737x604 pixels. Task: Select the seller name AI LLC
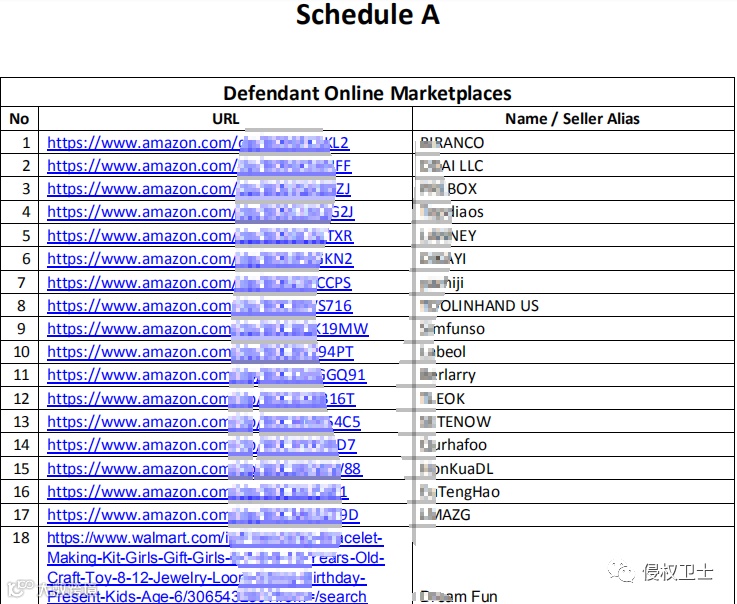pyautogui.click(x=451, y=165)
